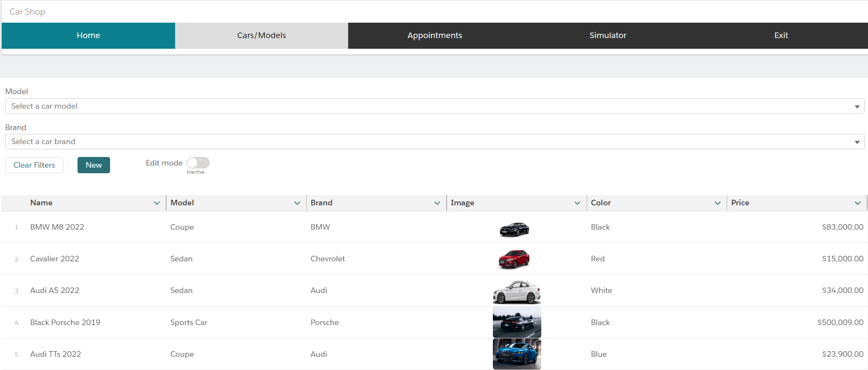The width and height of the screenshot is (868, 370).
Task: Click the 'Chevrolet' brand cell
Action: click(x=328, y=259)
